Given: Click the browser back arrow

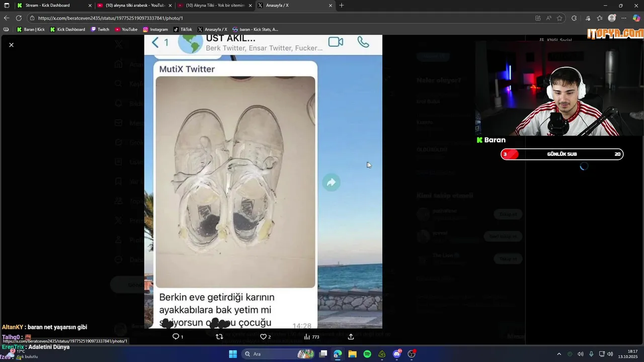Looking at the screenshot, I should point(7,18).
